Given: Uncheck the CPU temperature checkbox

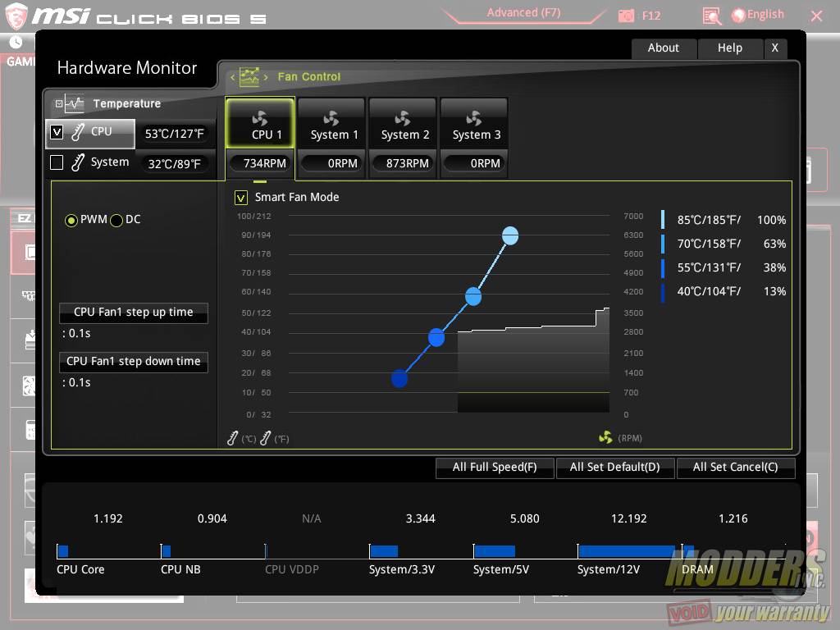Looking at the screenshot, I should pos(57,132).
